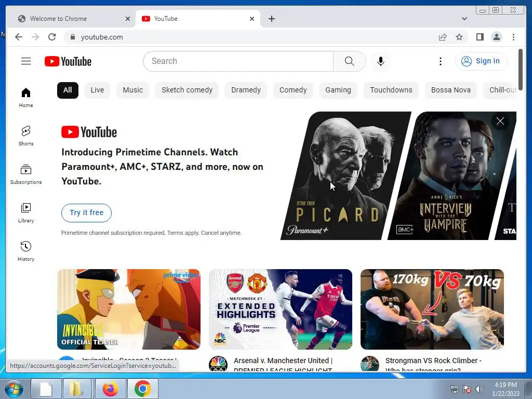Image resolution: width=532 pixels, height=399 pixels.
Task: Open the blank document taskbar icon
Action: click(46, 389)
